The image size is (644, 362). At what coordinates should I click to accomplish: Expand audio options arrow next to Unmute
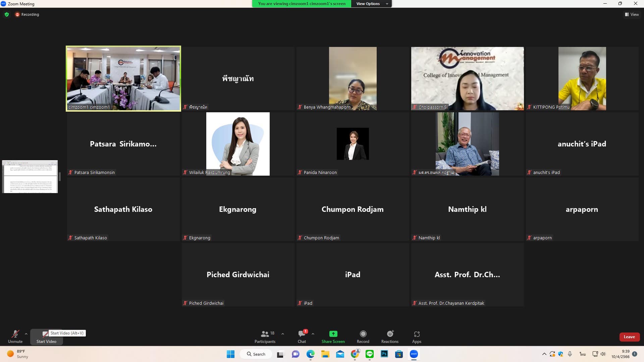[26, 334]
